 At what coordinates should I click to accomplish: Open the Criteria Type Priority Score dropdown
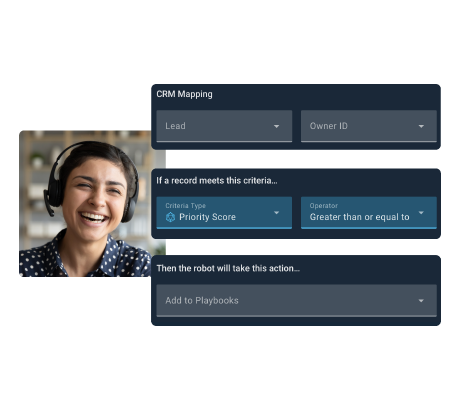click(x=224, y=213)
